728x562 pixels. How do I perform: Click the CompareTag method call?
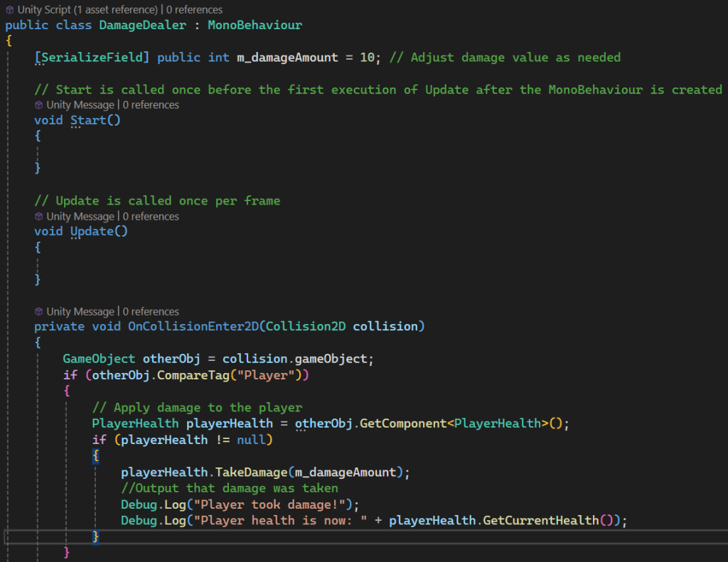click(x=193, y=375)
